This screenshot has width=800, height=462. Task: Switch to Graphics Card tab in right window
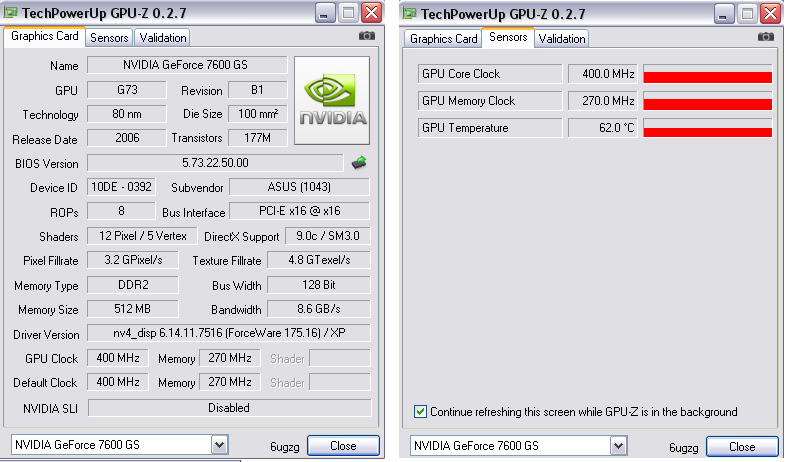443,39
